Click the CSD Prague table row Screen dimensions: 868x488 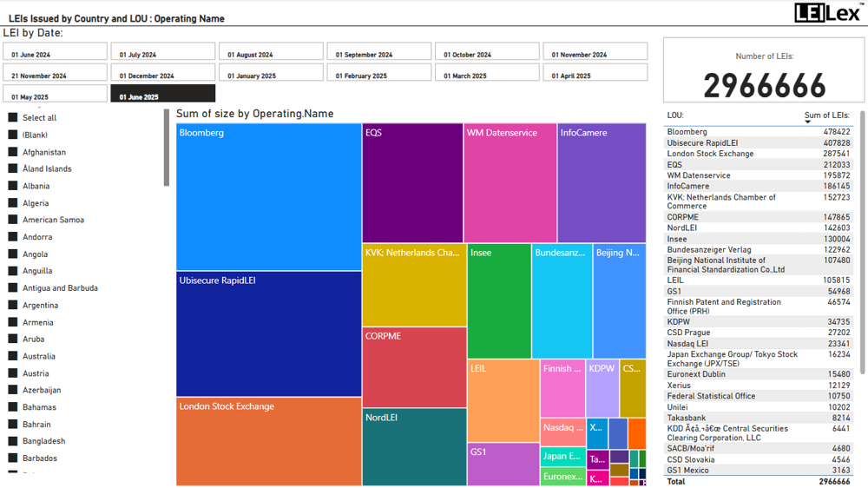point(759,333)
